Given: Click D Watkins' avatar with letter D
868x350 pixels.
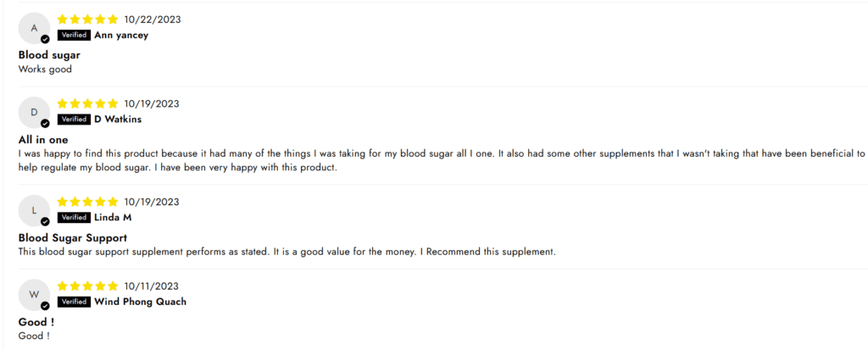Looking at the screenshot, I should click(34, 112).
